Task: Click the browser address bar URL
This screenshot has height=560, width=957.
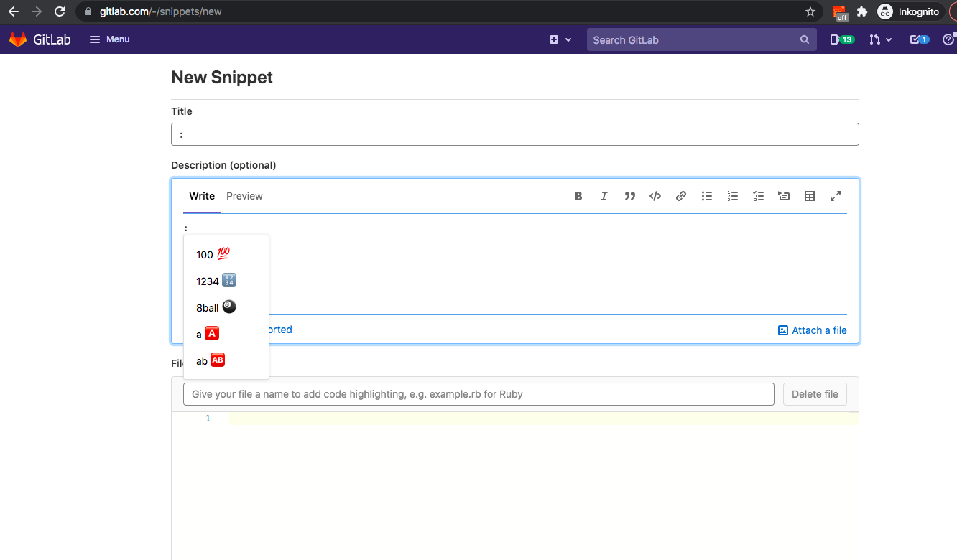Action: pos(160,11)
